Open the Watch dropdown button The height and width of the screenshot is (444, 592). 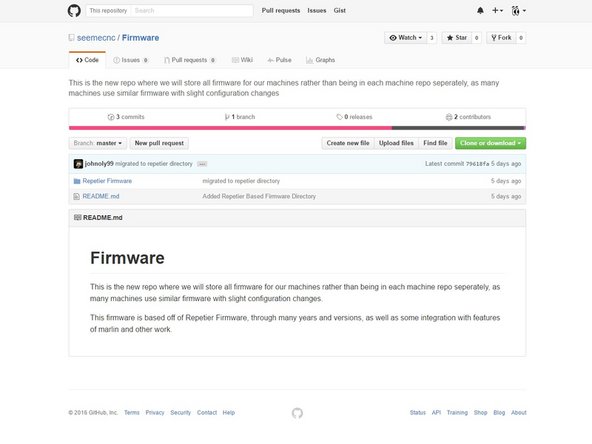pyautogui.click(x=405, y=38)
